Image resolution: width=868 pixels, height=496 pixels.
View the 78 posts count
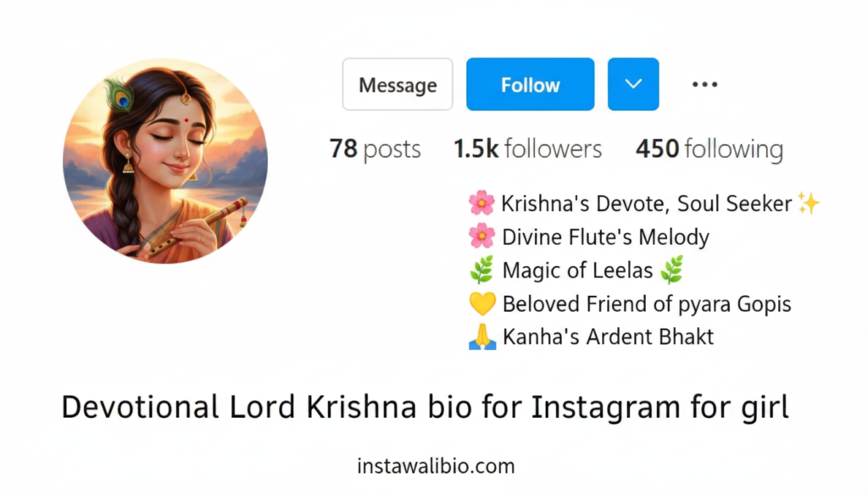(375, 148)
